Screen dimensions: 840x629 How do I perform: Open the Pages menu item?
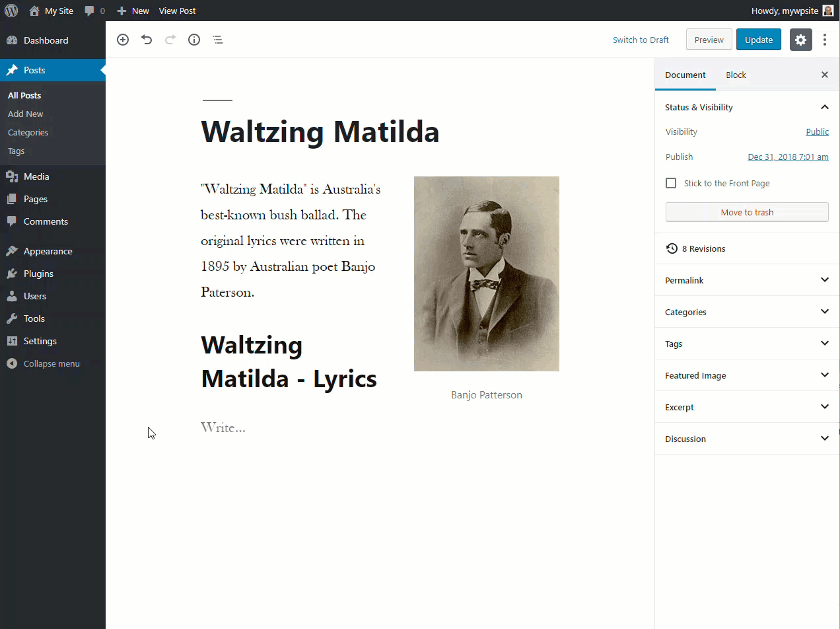coord(53,199)
